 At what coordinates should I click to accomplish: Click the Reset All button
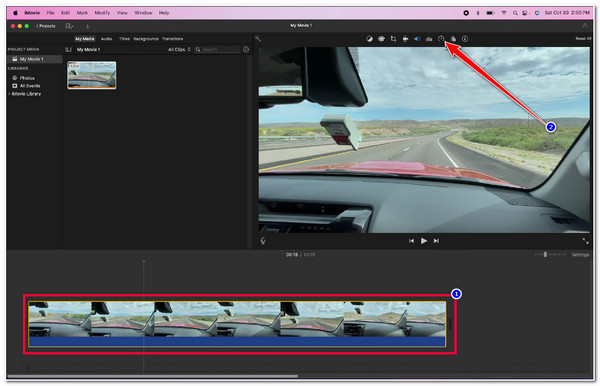[583, 39]
